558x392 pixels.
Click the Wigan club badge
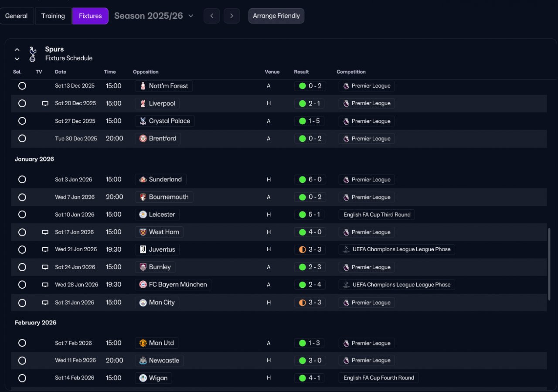tap(143, 378)
